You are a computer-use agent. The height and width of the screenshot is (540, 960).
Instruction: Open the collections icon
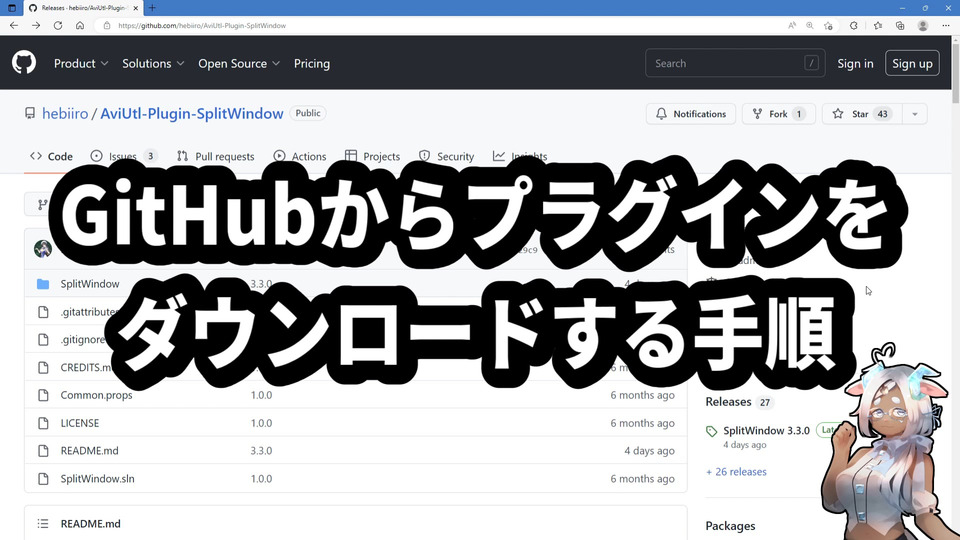[x=900, y=26]
